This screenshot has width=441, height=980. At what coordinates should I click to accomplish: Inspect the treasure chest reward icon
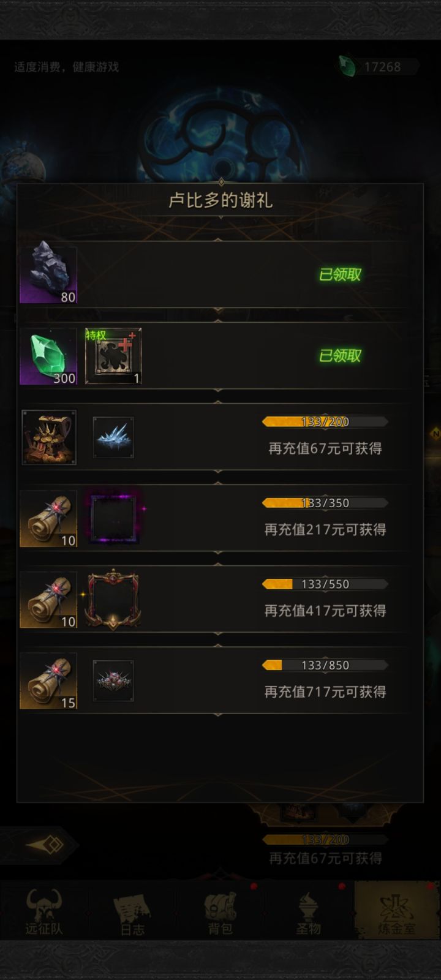point(49,437)
